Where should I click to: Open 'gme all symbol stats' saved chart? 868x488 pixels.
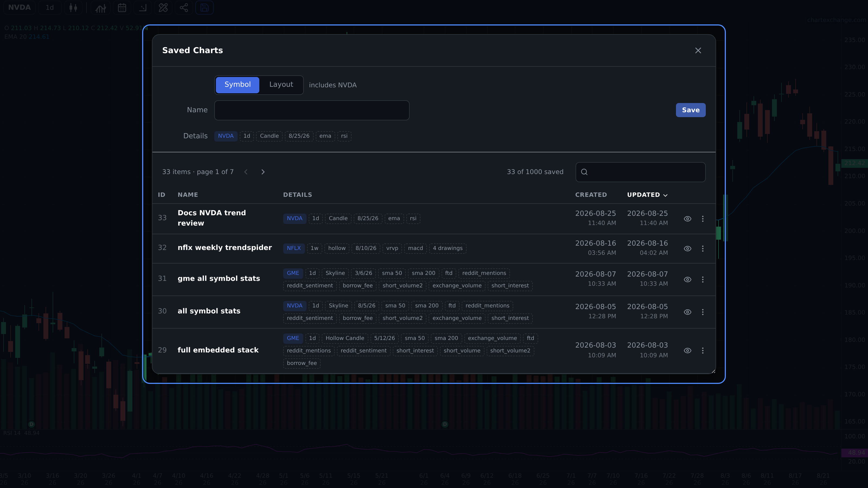(219, 278)
